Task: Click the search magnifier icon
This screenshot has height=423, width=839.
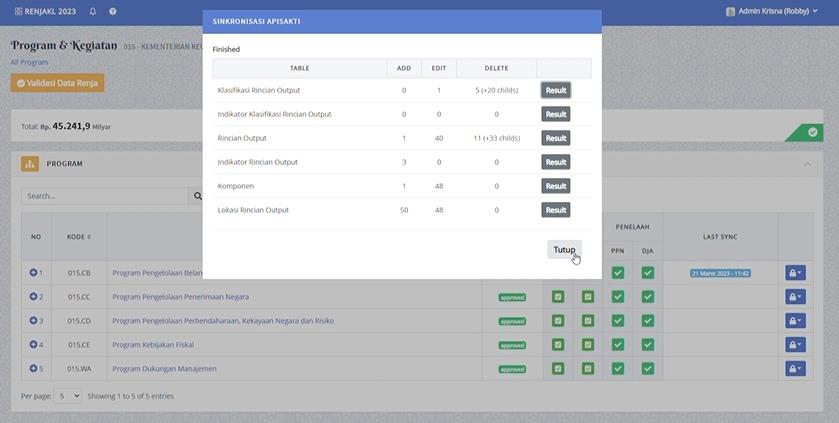Action: [x=196, y=197]
